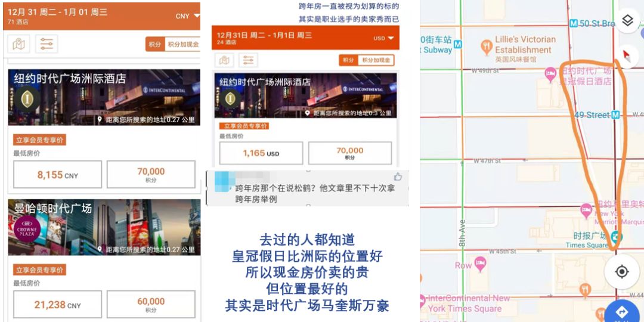The image size is (644, 322).
Task: Click 立享会员专享价 tag under 8,155 CNY hotel
Action: (x=39, y=140)
